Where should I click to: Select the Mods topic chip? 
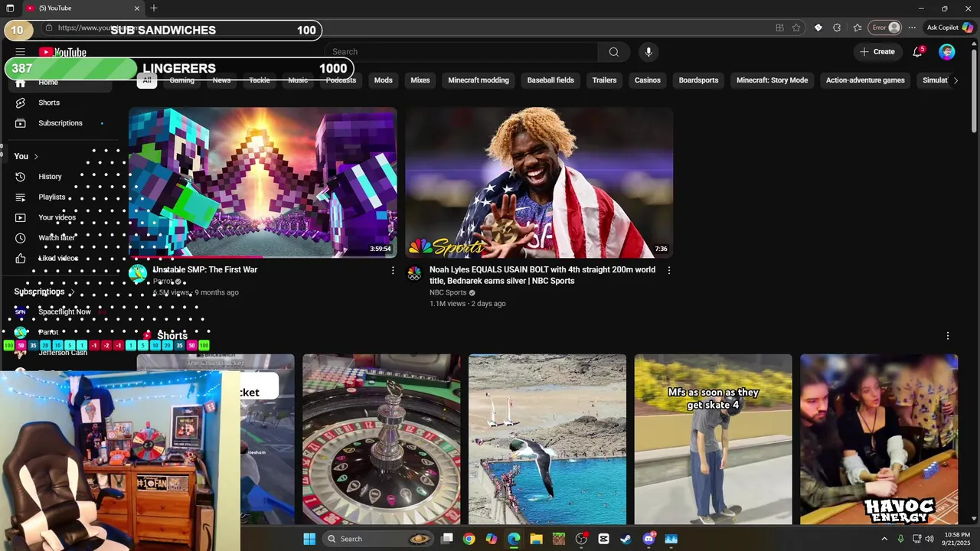384,80
